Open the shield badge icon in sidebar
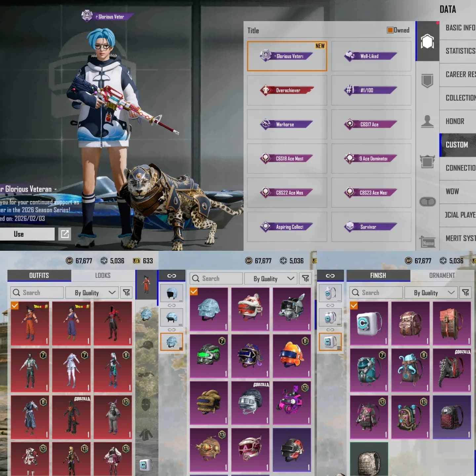This screenshot has width=476, height=476. click(x=427, y=80)
